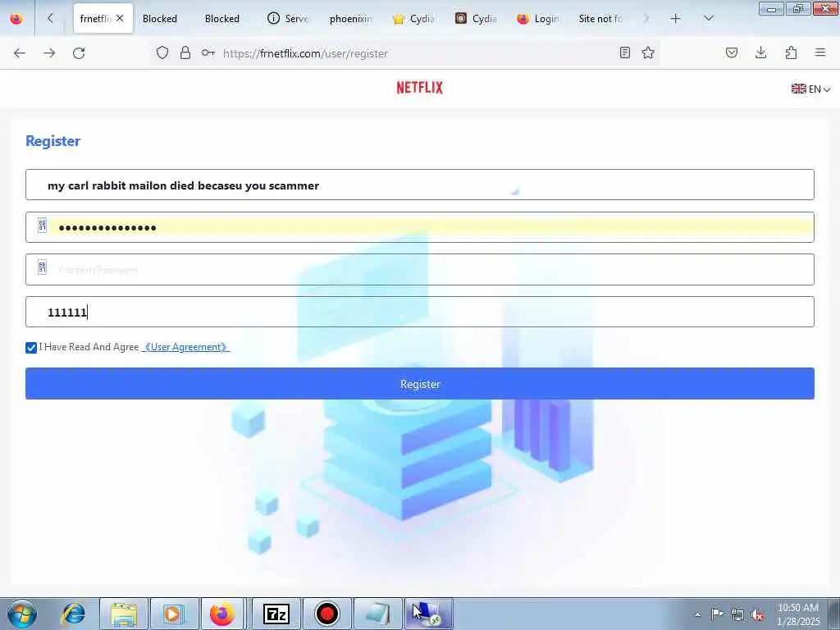Switch to the Site not found tab
The image size is (840, 630).
click(600, 19)
